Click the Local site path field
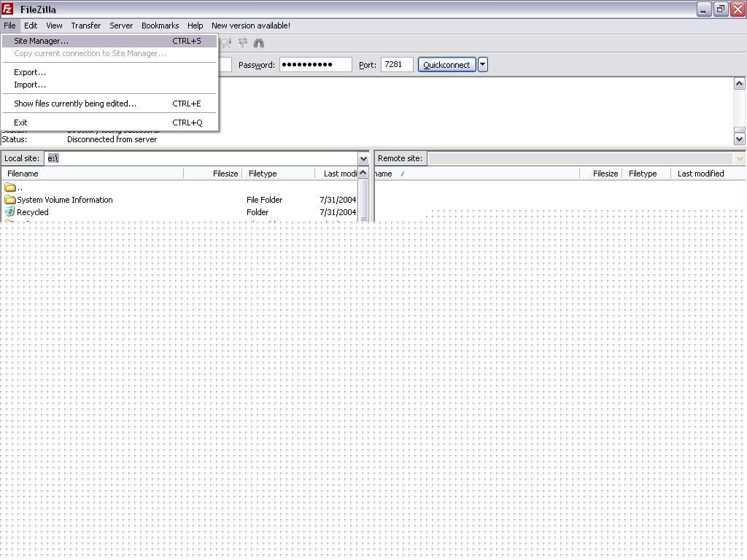747x560 pixels. (x=201, y=158)
